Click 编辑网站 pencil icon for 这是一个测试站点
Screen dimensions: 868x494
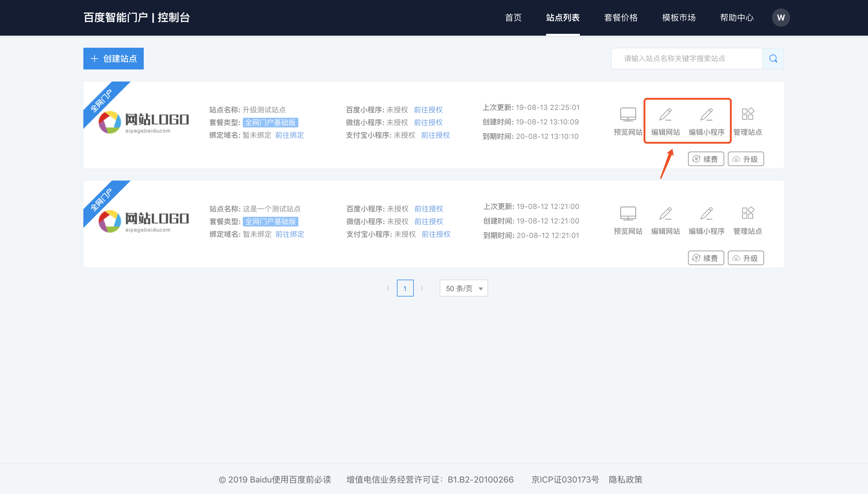coord(665,213)
